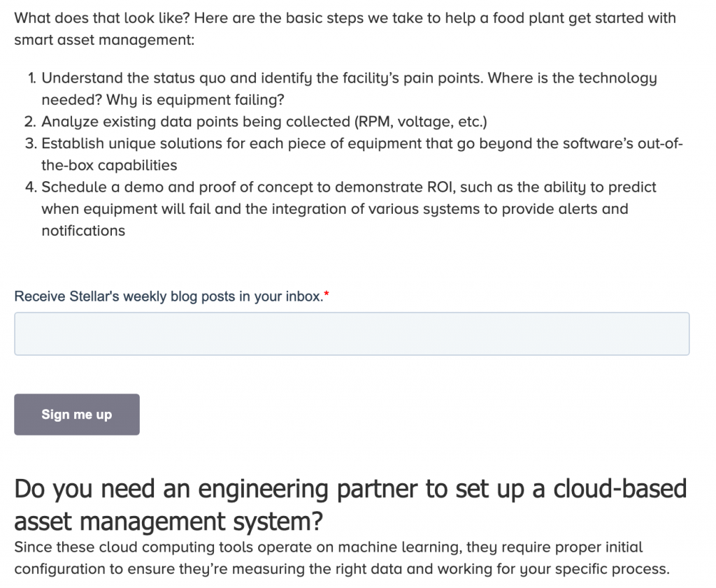Click the paragraph 'Since these cloud computing tools operate'

pos(342,558)
